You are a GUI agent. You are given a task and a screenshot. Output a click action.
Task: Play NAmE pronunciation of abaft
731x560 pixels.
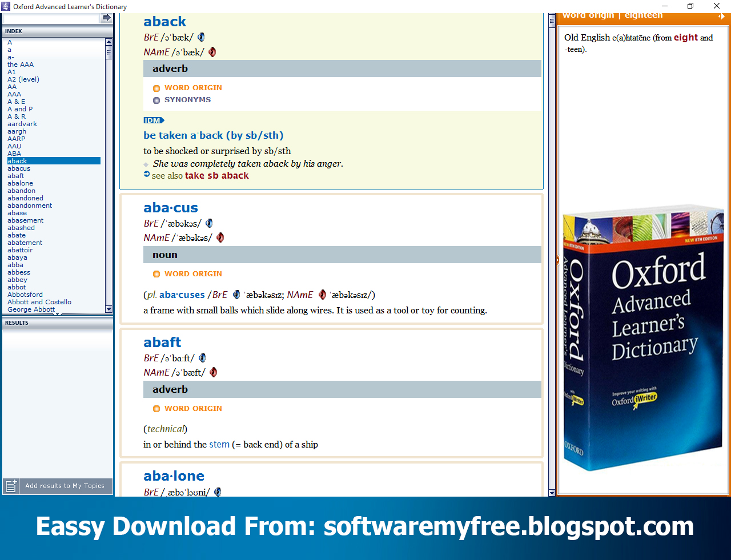point(213,372)
